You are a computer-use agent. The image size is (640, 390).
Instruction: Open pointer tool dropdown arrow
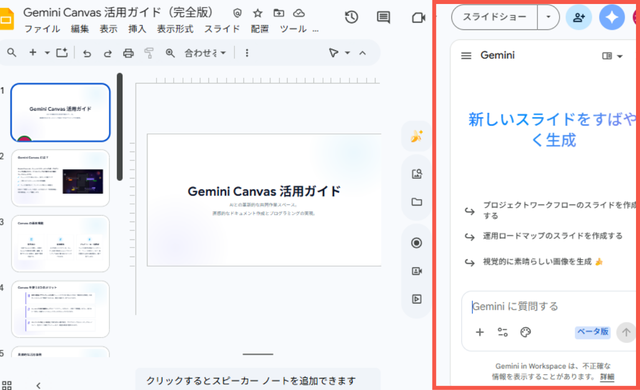tap(347, 53)
